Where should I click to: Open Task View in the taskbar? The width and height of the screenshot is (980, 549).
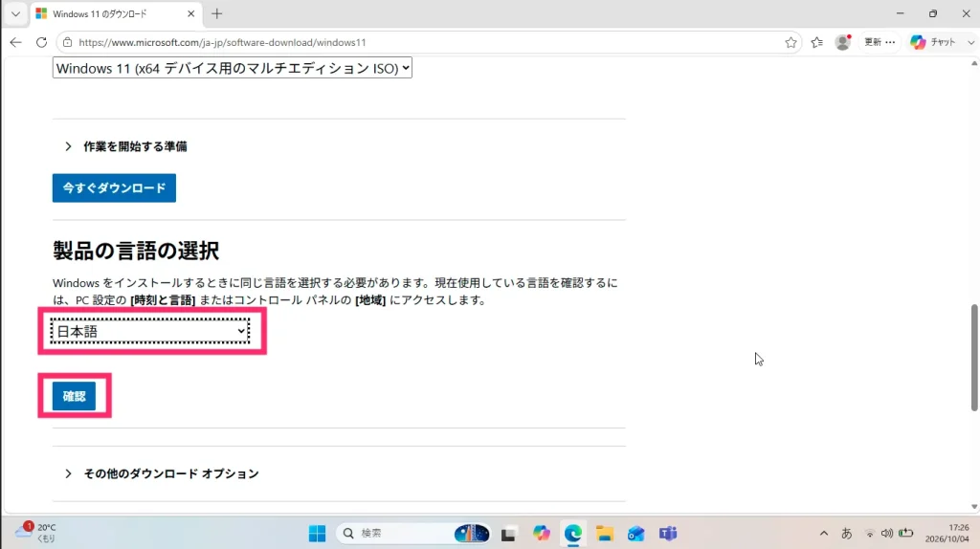pyautogui.click(x=508, y=534)
